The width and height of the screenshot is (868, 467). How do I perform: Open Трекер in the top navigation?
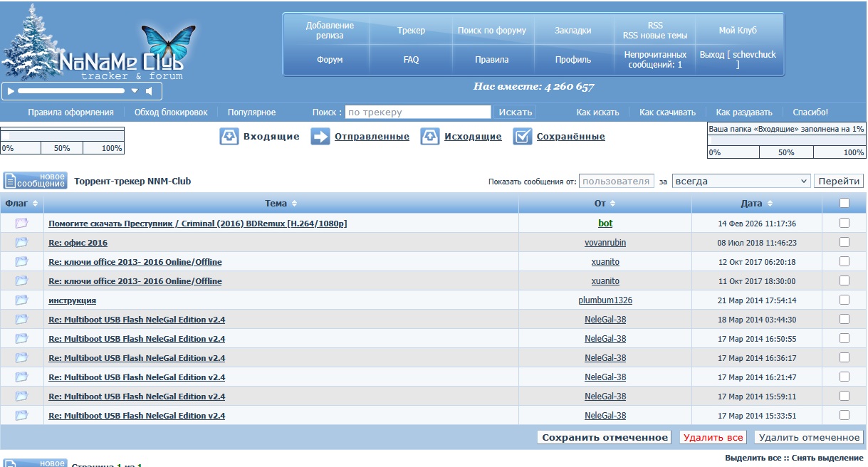[x=411, y=31]
